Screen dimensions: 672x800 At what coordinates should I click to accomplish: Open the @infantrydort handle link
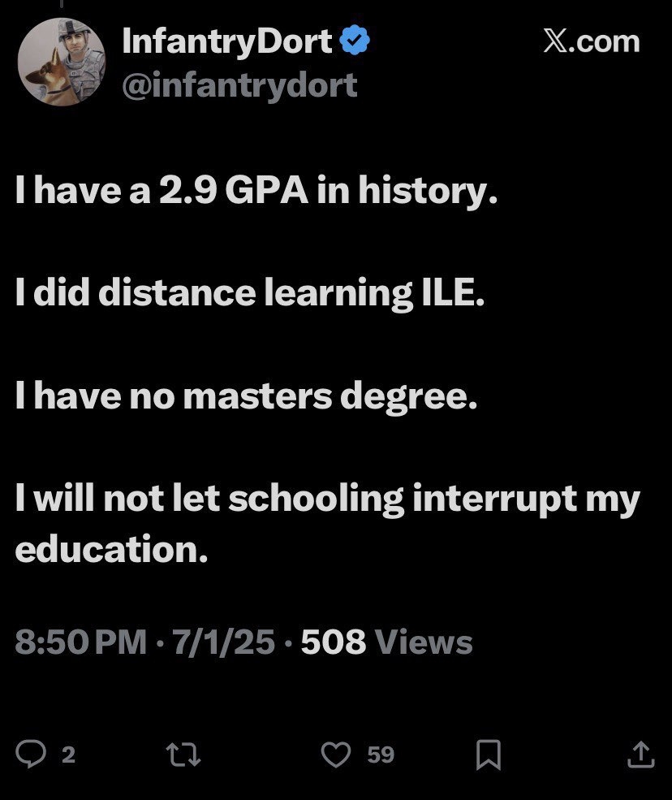[x=239, y=84]
